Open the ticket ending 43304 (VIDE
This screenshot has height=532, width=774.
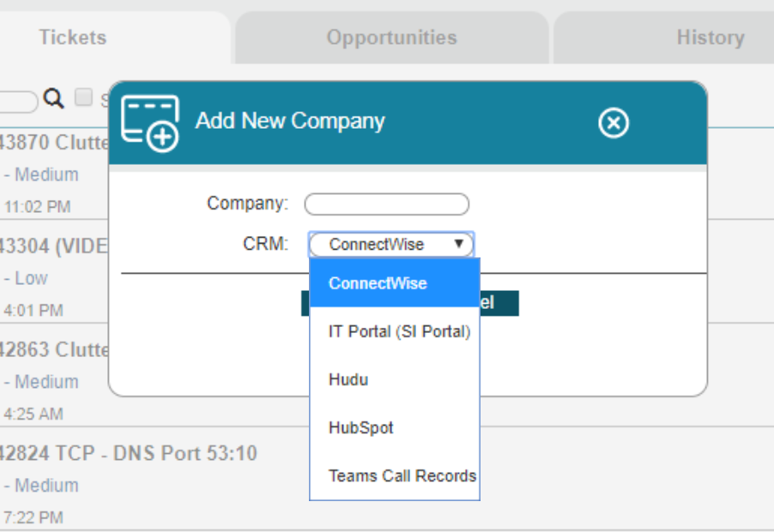click(x=54, y=245)
